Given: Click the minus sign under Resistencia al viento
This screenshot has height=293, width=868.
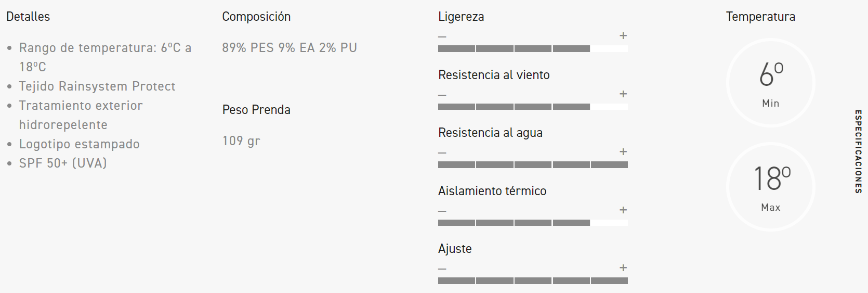Looking at the screenshot, I should tap(442, 95).
